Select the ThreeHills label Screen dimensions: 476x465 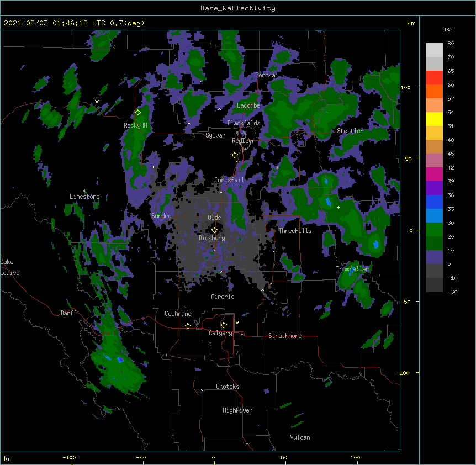(295, 231)
